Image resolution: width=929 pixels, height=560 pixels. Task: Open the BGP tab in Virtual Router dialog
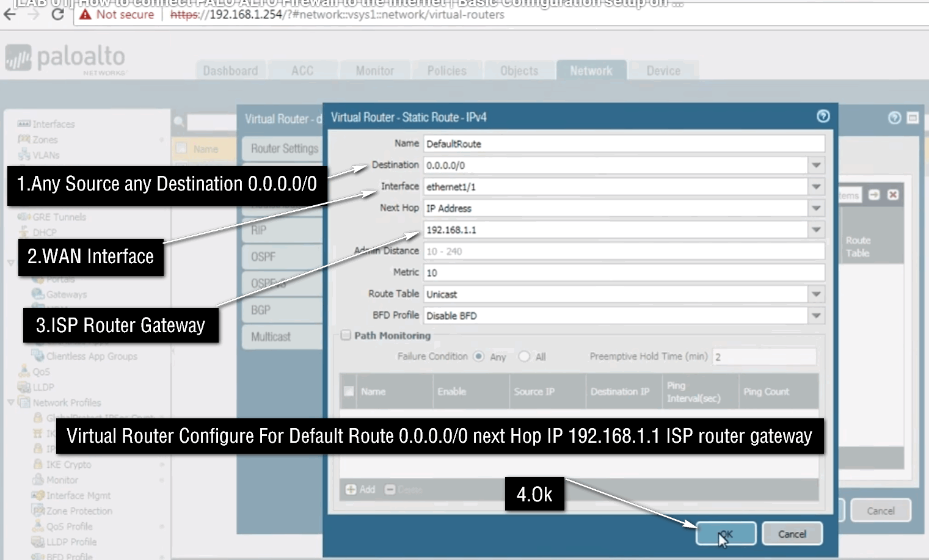[284, 310]
